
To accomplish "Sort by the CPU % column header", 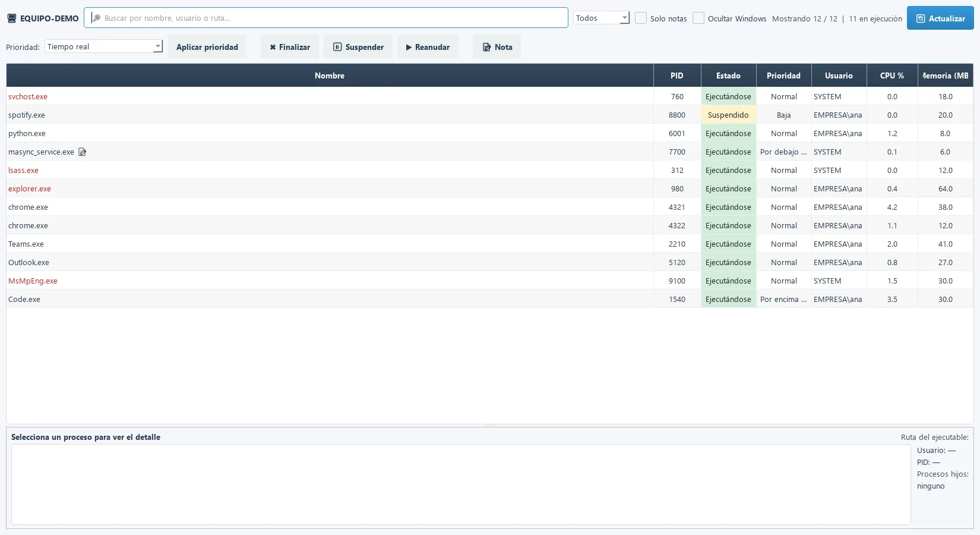I will [892, 75].
